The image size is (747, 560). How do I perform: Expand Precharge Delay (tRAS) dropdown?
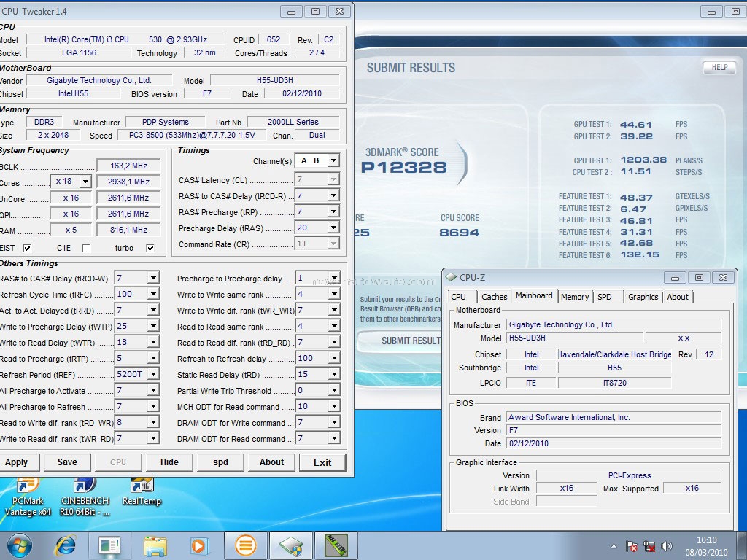[x=333, y=228]
